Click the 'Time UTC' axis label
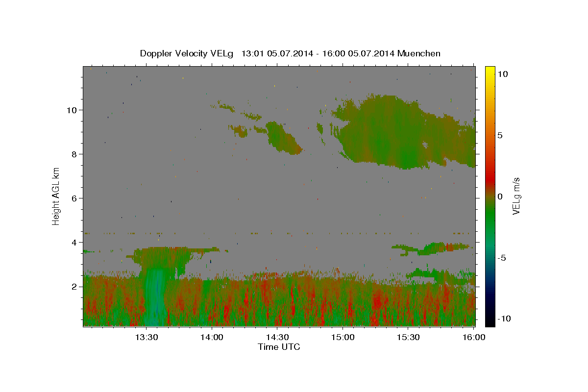This screenshot has height=392, width=588. 279,347
